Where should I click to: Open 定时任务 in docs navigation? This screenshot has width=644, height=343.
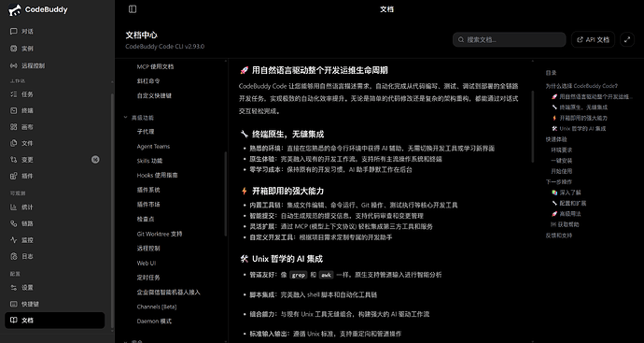148,278
